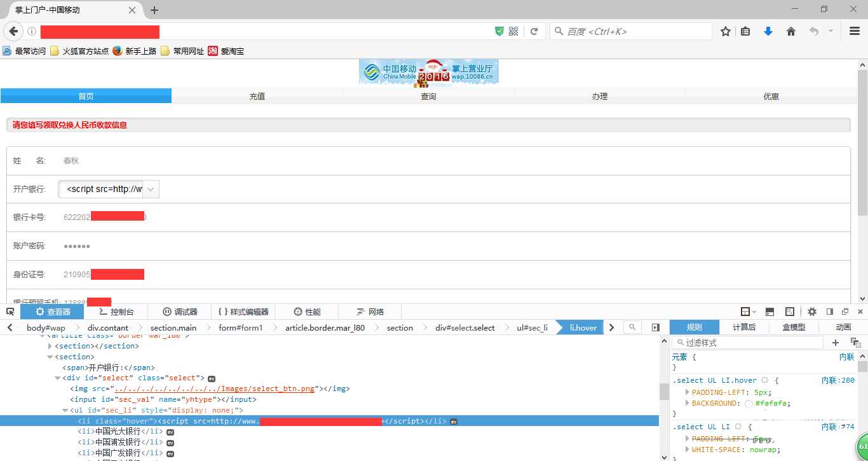The width and height of the screenshot is (868, 461).
Task: Go back with the browser back arrow
Action: click(13, 31)
